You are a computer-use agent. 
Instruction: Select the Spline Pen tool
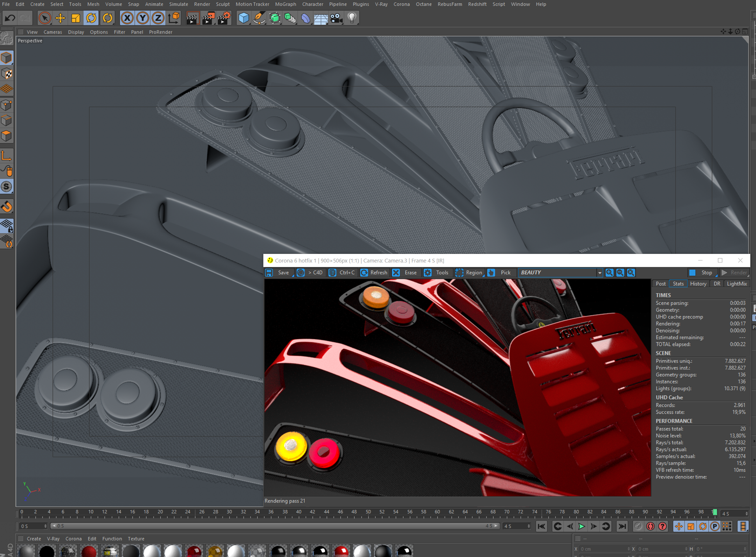pos(259,18)
